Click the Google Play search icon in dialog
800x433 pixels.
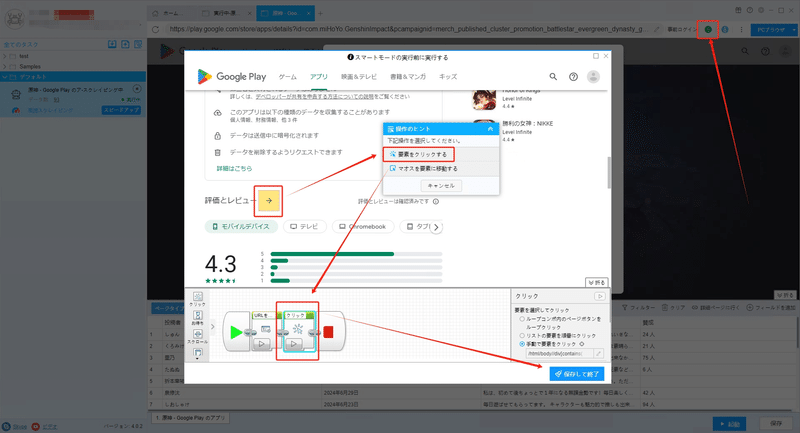(553, 77)
